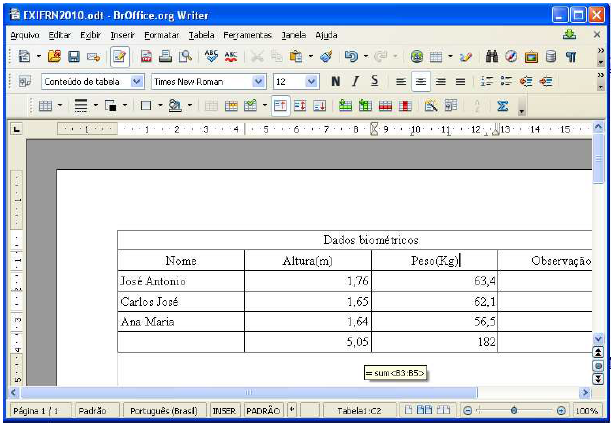
Task: Click the Find & Replace binoculars icon
Action: tap(492, 57)
